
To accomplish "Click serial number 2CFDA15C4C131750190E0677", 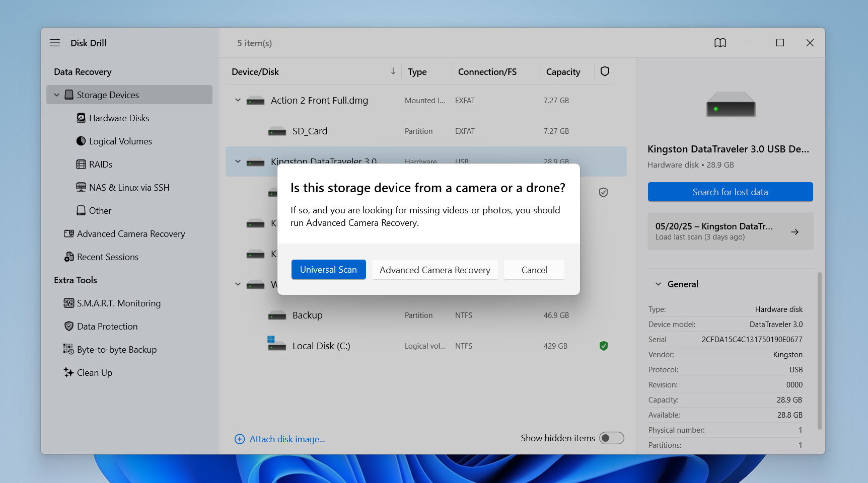I will click(x=752, y=340).
